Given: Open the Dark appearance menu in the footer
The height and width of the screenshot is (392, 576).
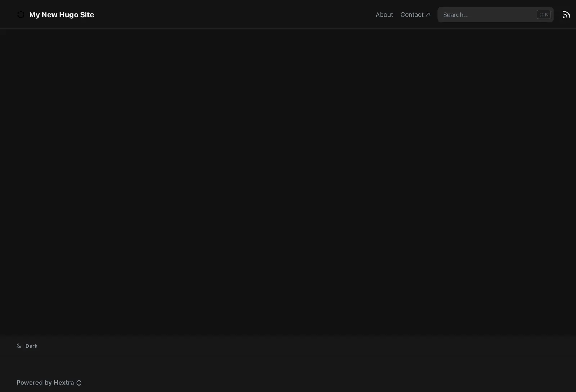Looking at the screenshot, I should (27, 346).
